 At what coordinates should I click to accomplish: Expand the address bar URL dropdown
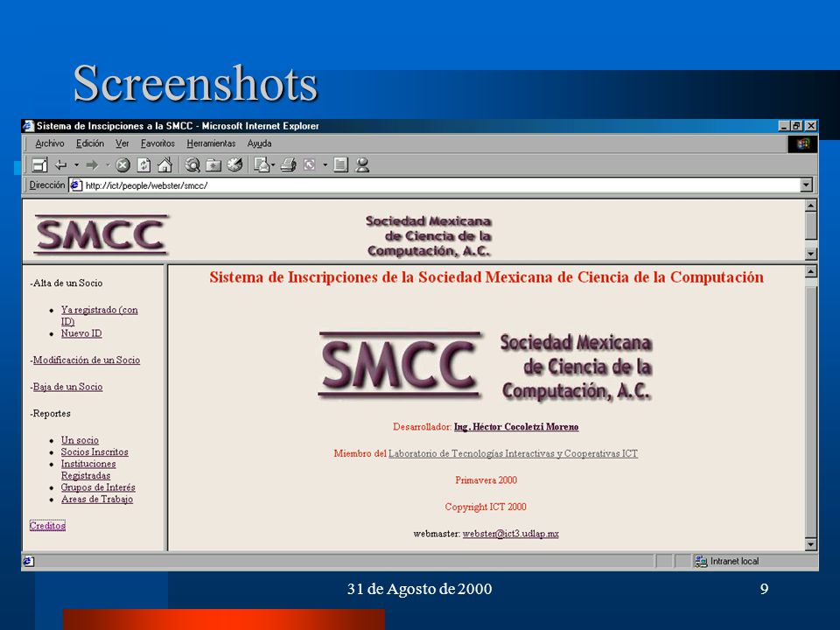tap(806, 185)
